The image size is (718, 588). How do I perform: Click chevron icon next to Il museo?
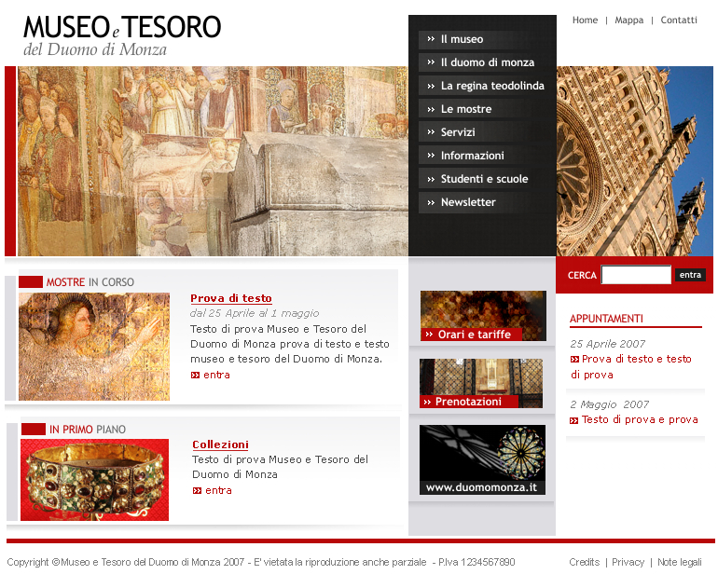click(431, 39)
